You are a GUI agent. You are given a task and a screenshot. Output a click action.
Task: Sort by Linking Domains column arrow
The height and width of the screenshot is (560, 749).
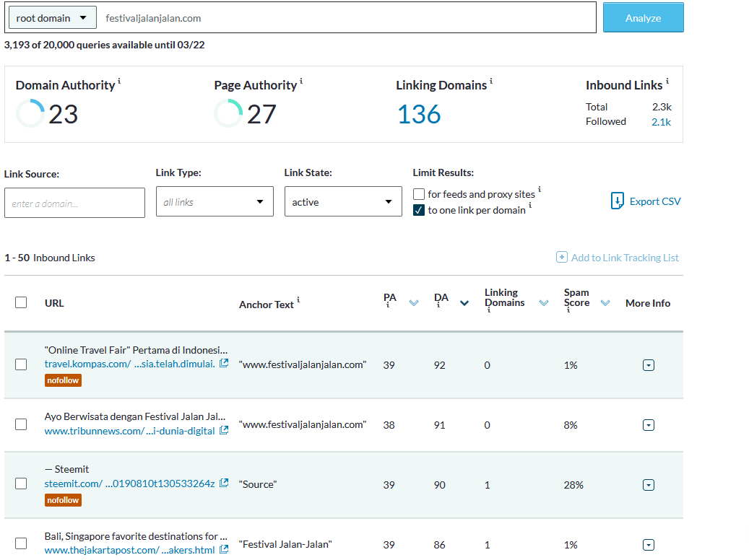coord(544,302)
